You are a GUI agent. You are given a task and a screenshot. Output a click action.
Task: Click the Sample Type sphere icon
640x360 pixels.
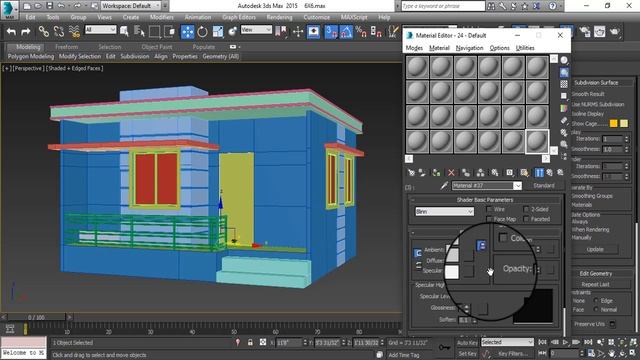[564, 60]
